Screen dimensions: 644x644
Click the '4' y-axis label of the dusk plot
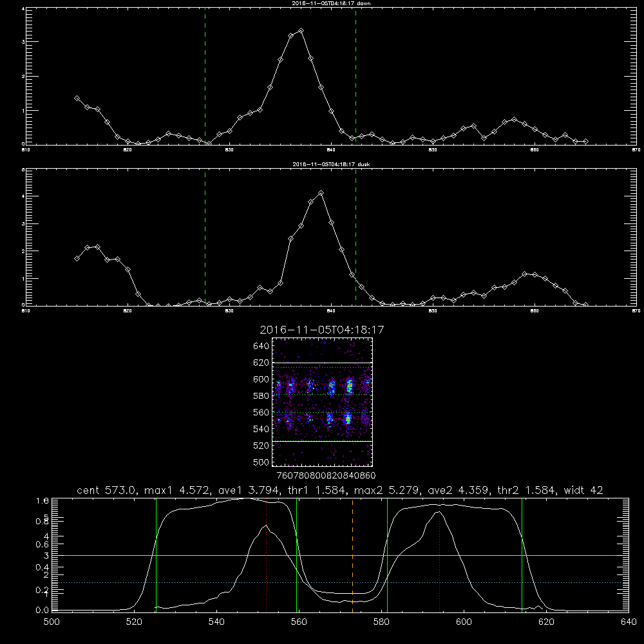(23, 196)
